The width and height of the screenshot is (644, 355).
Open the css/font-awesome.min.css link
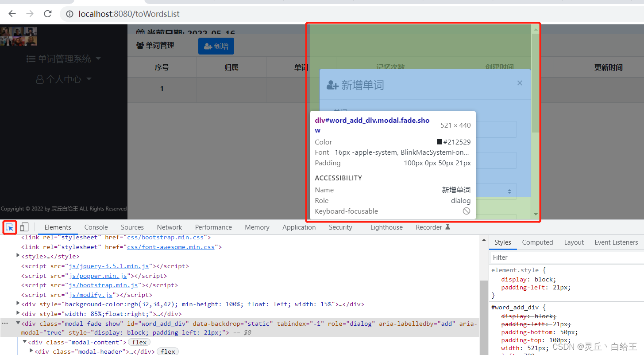(170, 247)
